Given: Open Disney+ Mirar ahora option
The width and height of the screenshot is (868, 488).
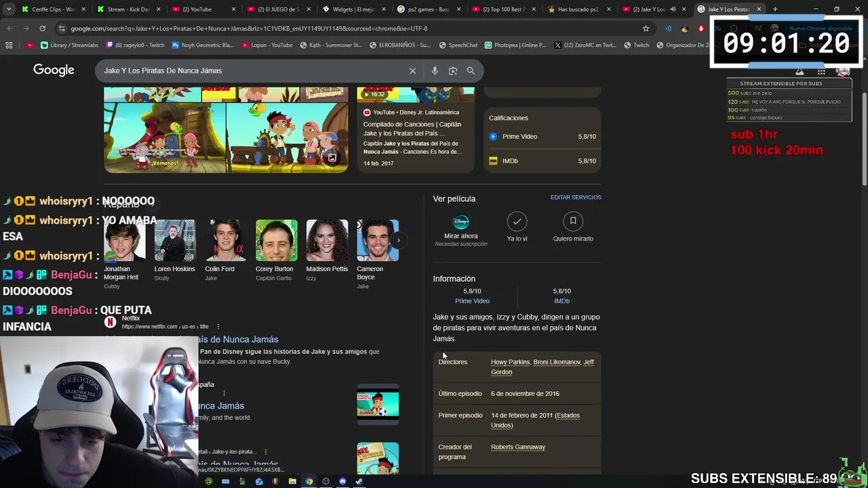Looking at the screenshot, I should pyautogui.click(x=461, y=230).
